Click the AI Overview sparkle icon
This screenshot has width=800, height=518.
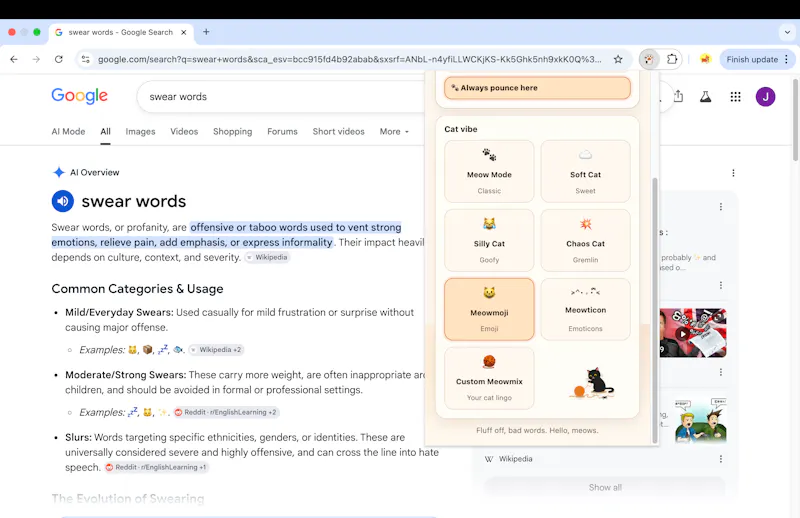pyautogui.click(x=59, y=172)
